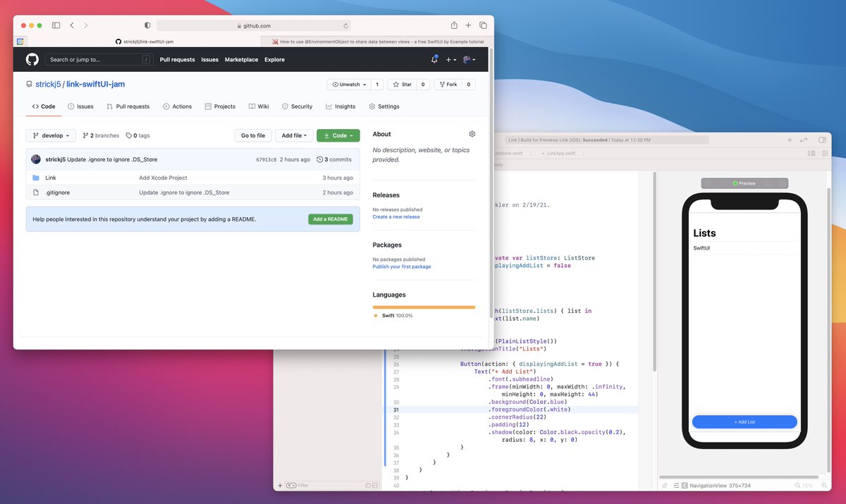The width and height of the screenshot is (846, 504).
Task: Open the repository Pull requests tab
Action: point(128,106)
